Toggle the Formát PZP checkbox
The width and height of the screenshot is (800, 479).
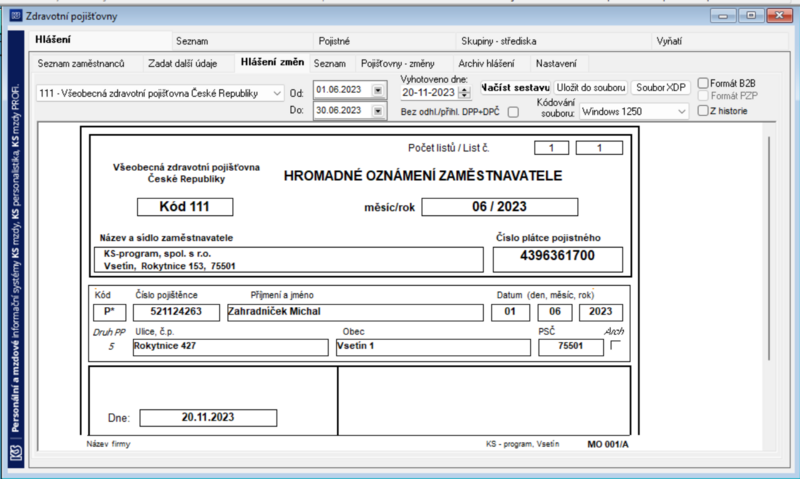click(703, 96)
